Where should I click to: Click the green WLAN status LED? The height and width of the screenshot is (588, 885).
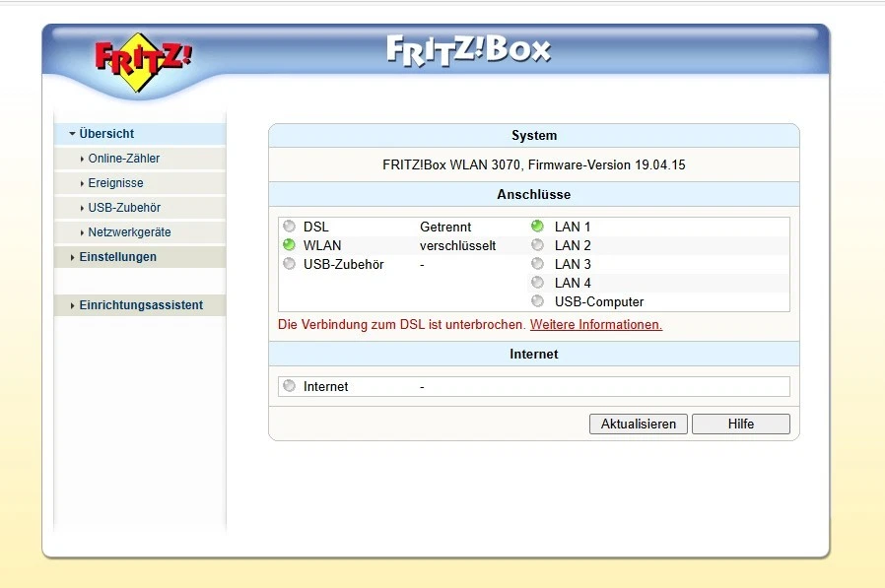point(290,245)
